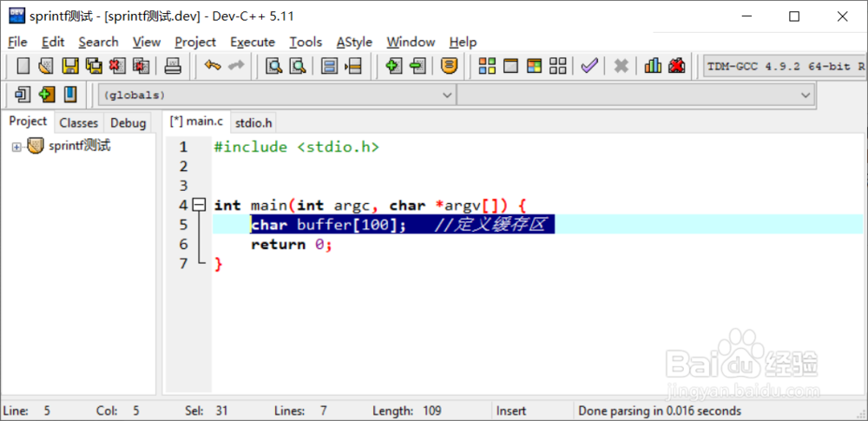
Task: Open Replace with second magnifier icon
Action: click(x=298, y=67)
